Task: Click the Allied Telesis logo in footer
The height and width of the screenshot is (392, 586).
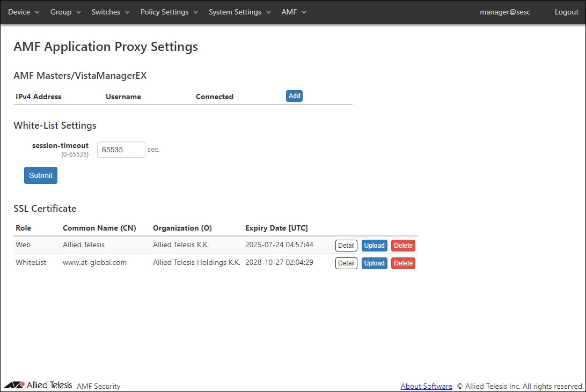Action: (38, 385)
